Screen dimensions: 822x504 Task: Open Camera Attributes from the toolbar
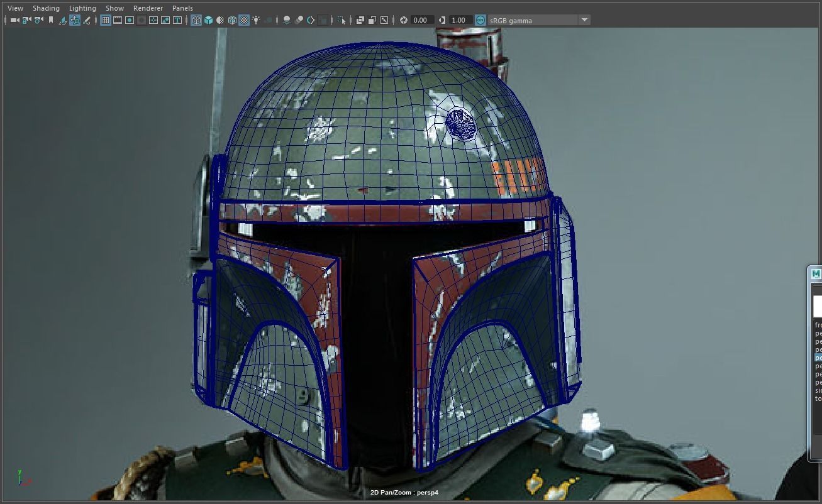tap(38, 20)
